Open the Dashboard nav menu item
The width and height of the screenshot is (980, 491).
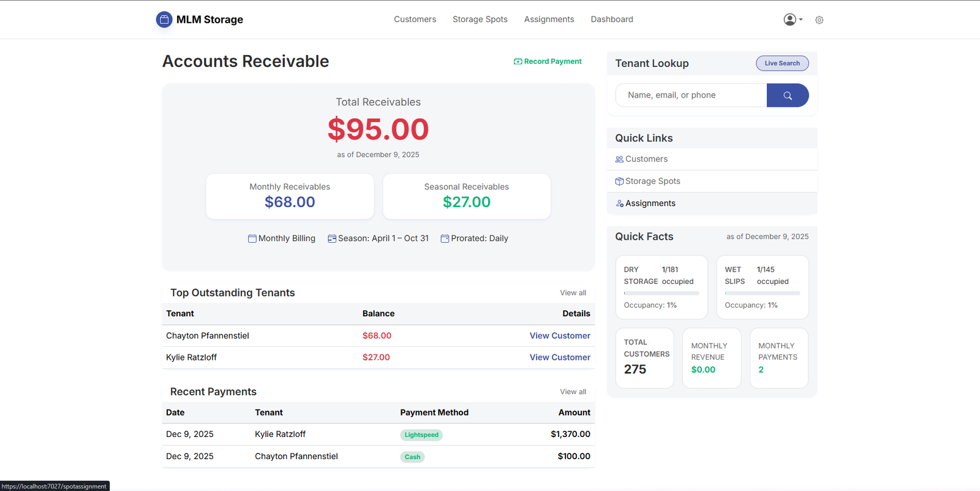[x=612, y=20]
